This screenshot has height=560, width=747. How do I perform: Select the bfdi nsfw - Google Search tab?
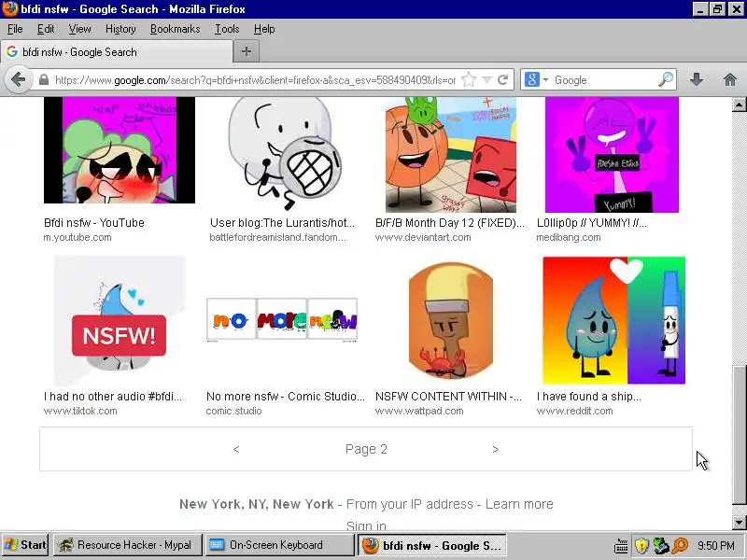[117, 51]
